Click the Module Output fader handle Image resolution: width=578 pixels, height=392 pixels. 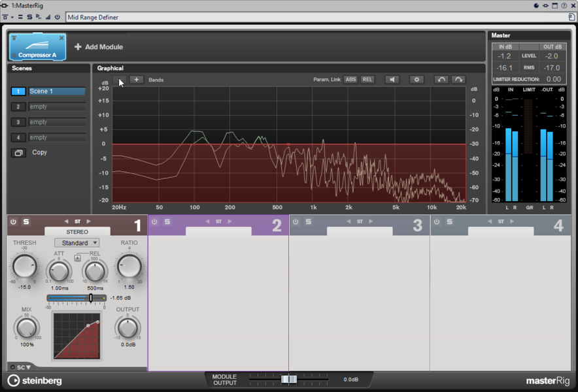coord(289,379)
